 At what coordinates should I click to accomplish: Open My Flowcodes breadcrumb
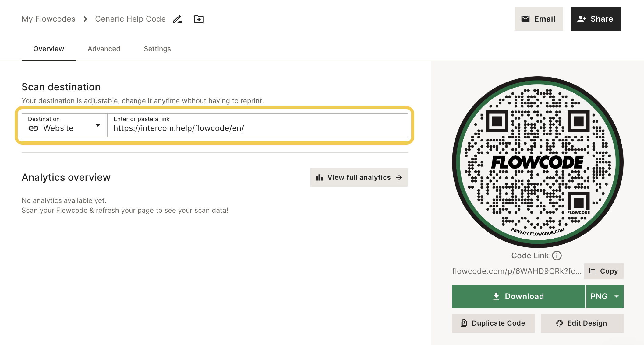(x=48, y=19)
